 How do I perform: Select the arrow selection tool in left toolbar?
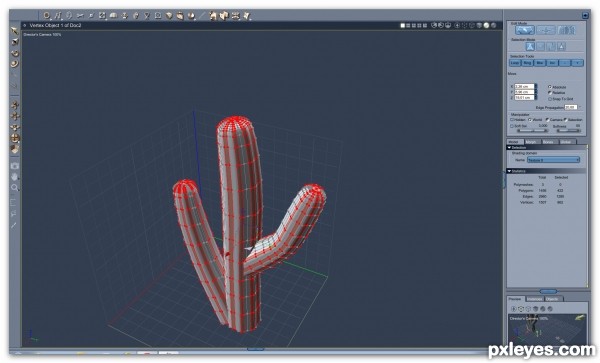click(x=14, y=30)
